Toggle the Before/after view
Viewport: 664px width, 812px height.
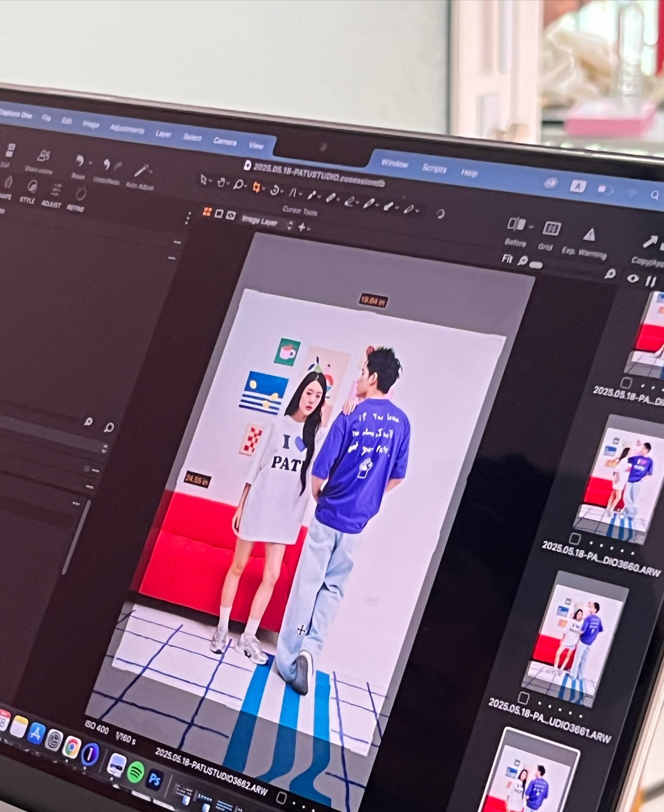pyautogui.click(x=516, y=225)
